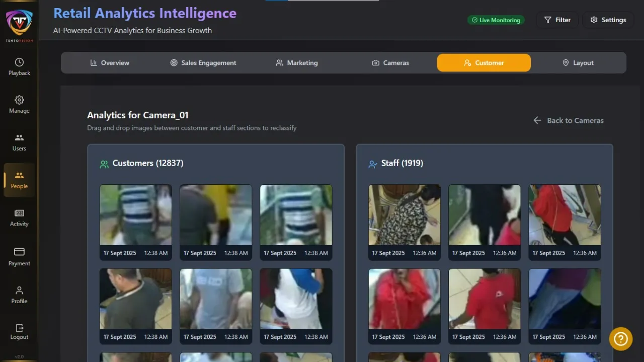This screenshot has width=644, height=362.
Task: Open Settings from the top toolbar
Action: pos(608,20)
